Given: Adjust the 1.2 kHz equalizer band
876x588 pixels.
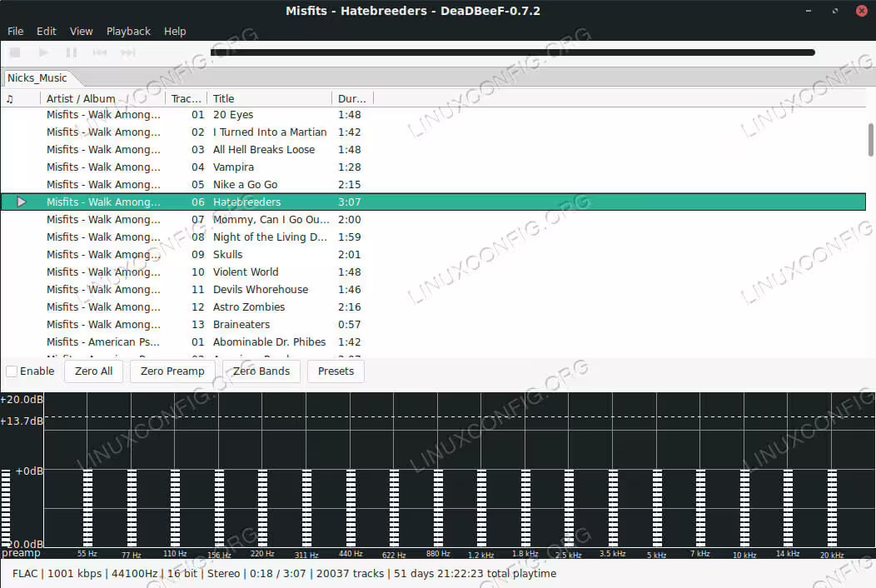Looking at the screenshot, I should [x=481, y=507].
